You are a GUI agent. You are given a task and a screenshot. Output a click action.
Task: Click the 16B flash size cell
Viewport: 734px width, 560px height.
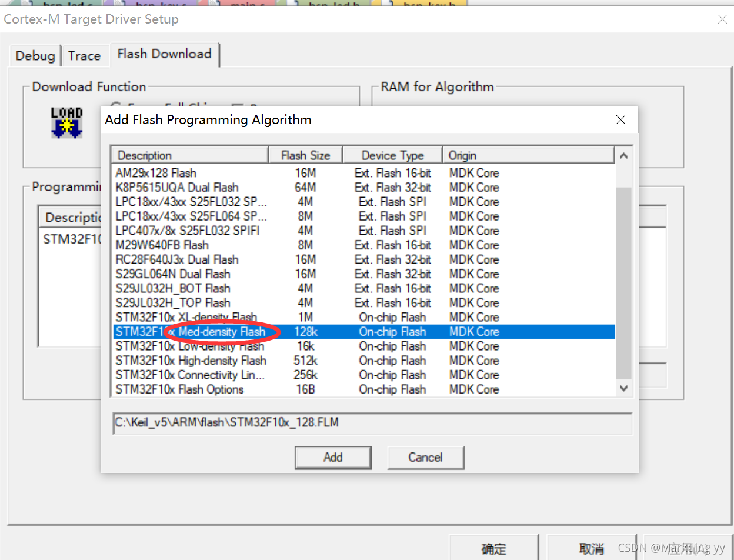(x=305, y=389)
